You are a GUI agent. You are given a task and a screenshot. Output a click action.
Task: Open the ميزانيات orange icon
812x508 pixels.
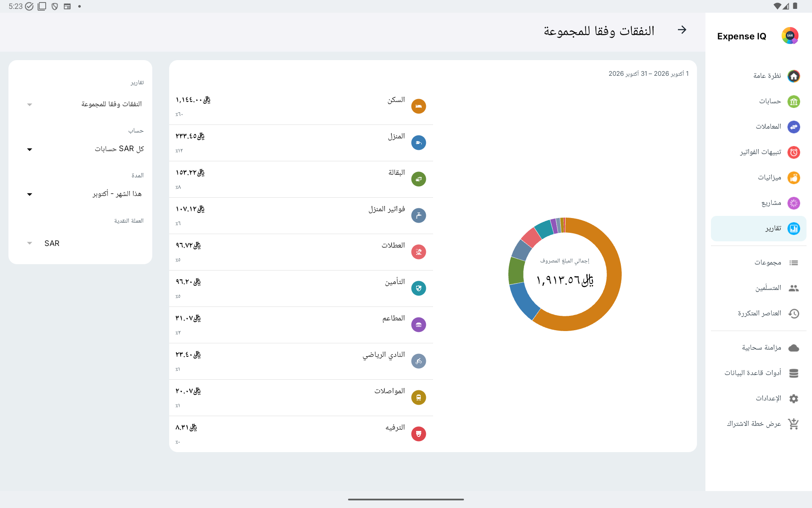pyautogui.click(x=793, y=178)
